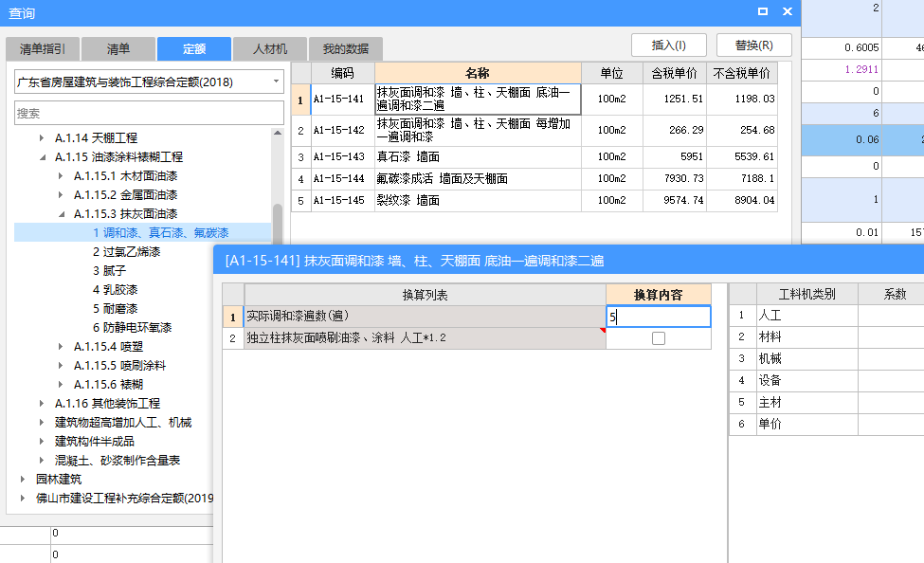Open the 人材机 tab
This screenshot has height=563, width=924.
tap(270, 49)
